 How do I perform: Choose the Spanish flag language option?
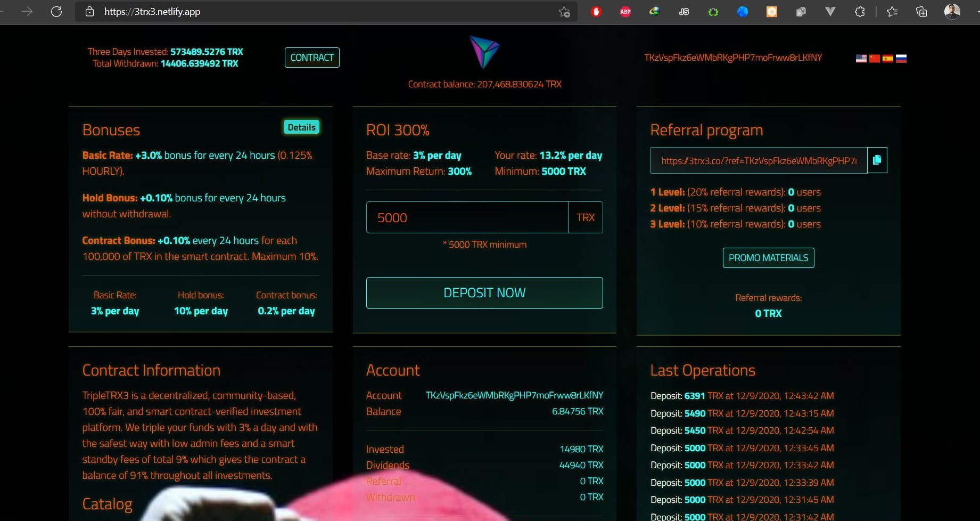tap(887, 59)
